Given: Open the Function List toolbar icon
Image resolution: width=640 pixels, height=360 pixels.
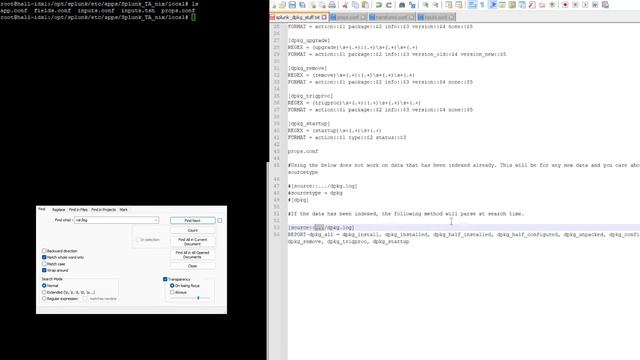Looking at the screenshot, I should click(532, 5).
